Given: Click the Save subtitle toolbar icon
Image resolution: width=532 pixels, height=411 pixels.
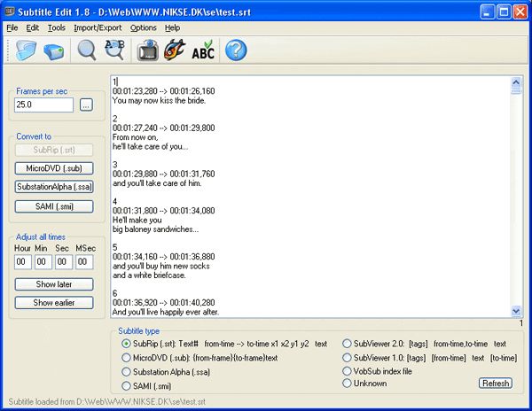Looking at the screenshot, I should [x=54, y=51].
